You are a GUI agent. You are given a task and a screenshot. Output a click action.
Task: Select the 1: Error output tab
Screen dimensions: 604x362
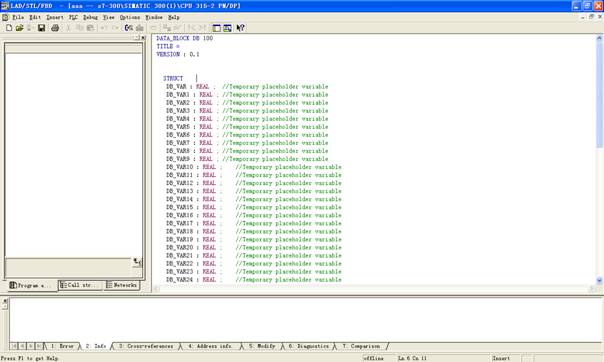click(x=62, y=346)
